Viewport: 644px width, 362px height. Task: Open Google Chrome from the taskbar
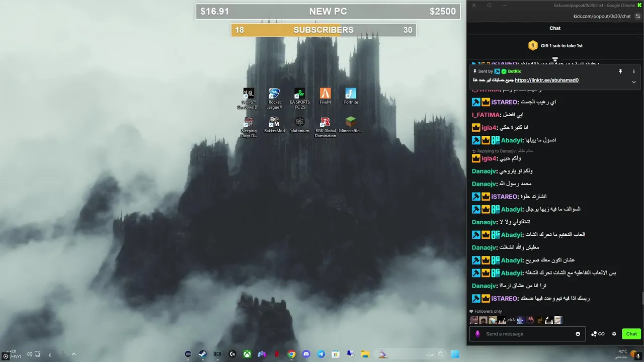pyautogui.click(x=291, y=354)
